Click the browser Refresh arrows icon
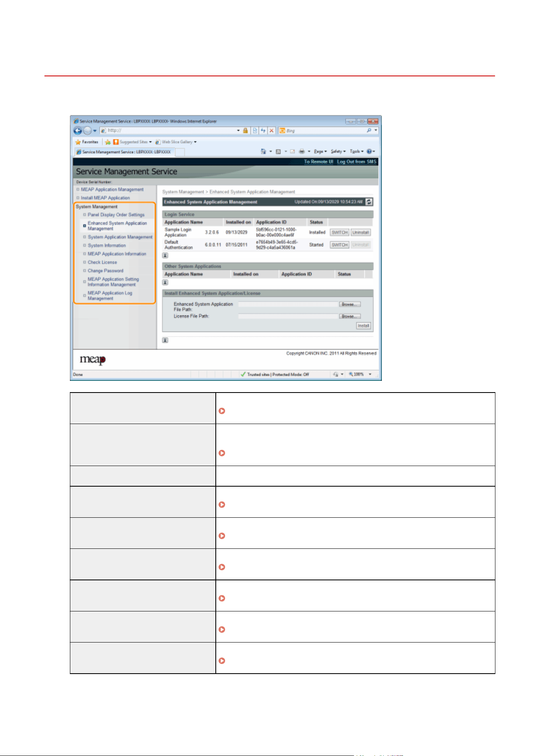Image resolution: width=535 pixels, height=756 pixels. point(263,130)
